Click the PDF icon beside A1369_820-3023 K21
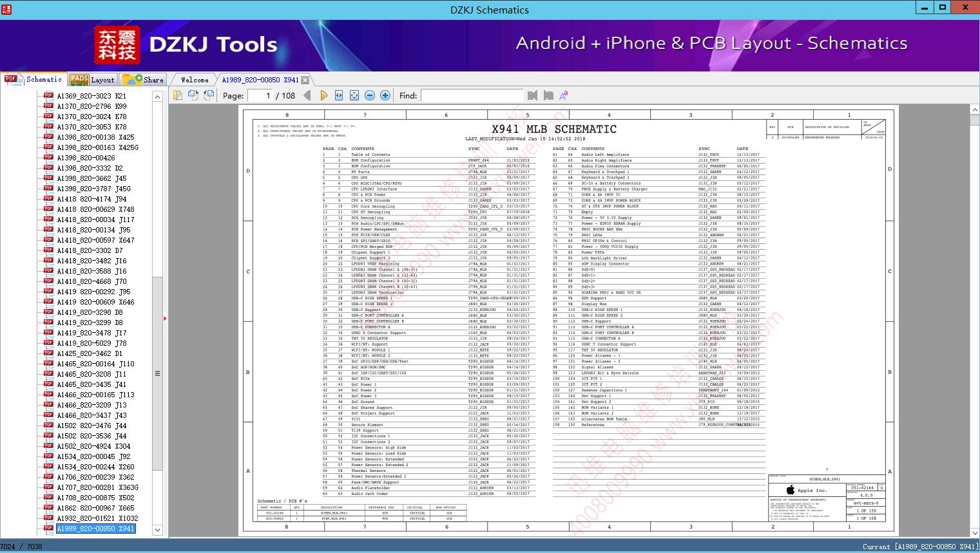The image size is (980, 553). [x=48, y=96]
